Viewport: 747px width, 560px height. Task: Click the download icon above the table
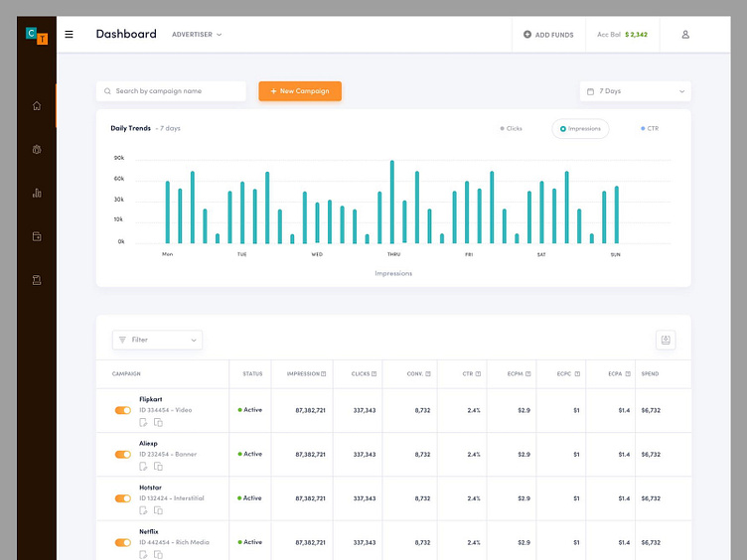click(666, 340)
